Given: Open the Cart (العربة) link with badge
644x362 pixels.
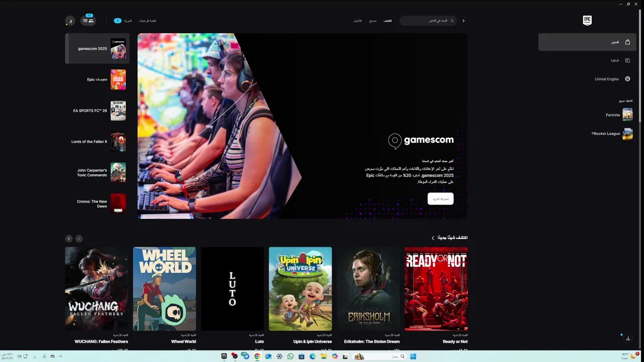Looking at the screenshot, I should pyautogui.click(x=123, y=21).
